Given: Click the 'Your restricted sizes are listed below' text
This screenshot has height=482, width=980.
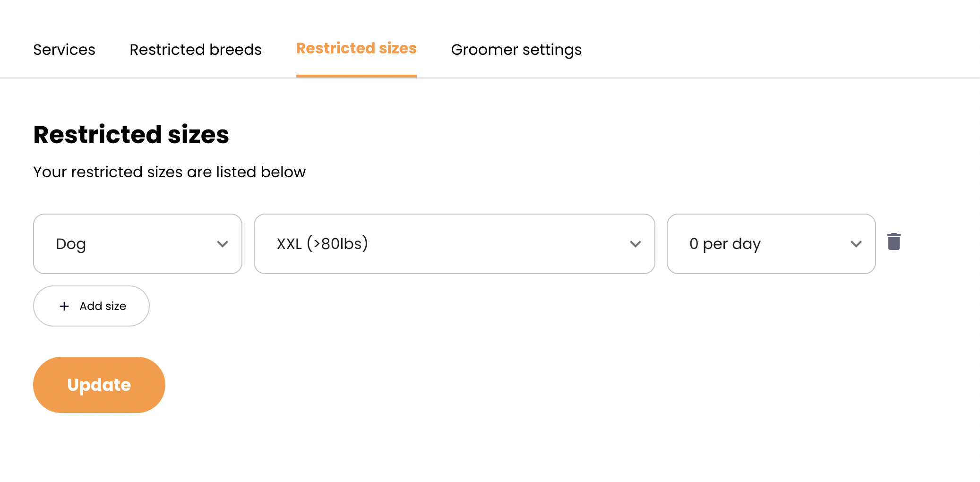Looking at the screenshot, I should coord(169,172).
